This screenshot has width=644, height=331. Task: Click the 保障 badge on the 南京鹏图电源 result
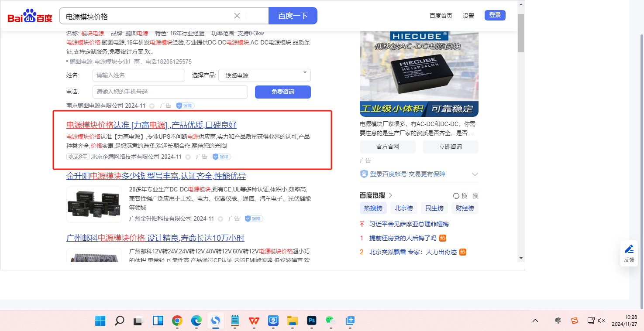coord(186,106)
